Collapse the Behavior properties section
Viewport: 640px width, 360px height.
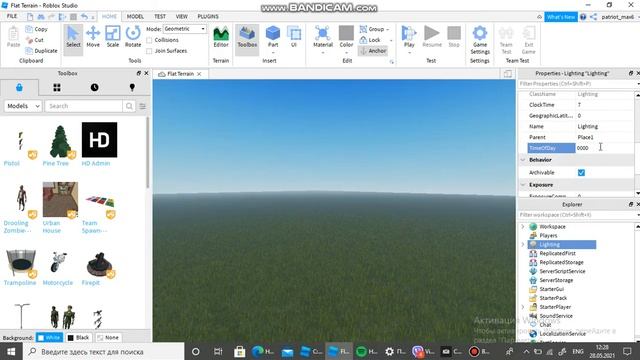(x=523, y=160)
